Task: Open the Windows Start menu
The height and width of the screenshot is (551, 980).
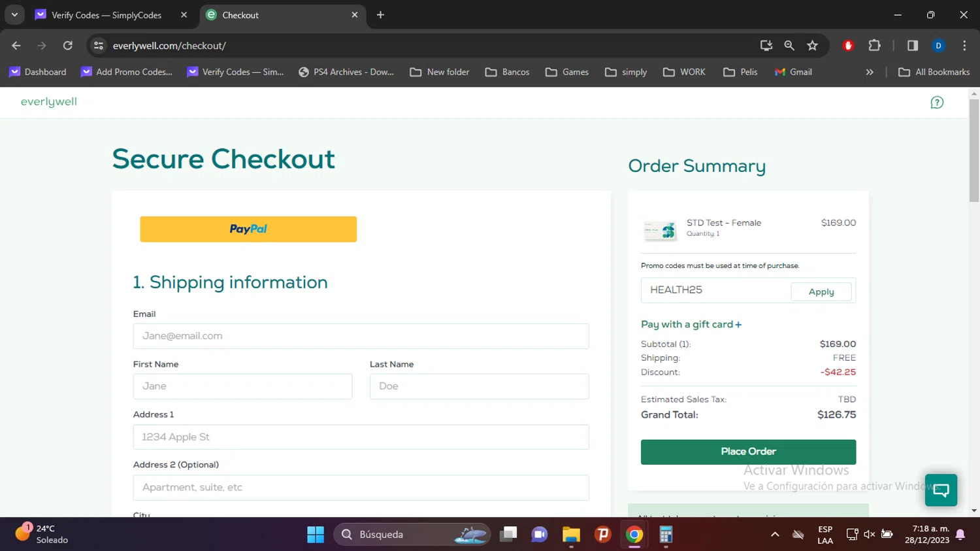Action: click(x=316, y=535)
